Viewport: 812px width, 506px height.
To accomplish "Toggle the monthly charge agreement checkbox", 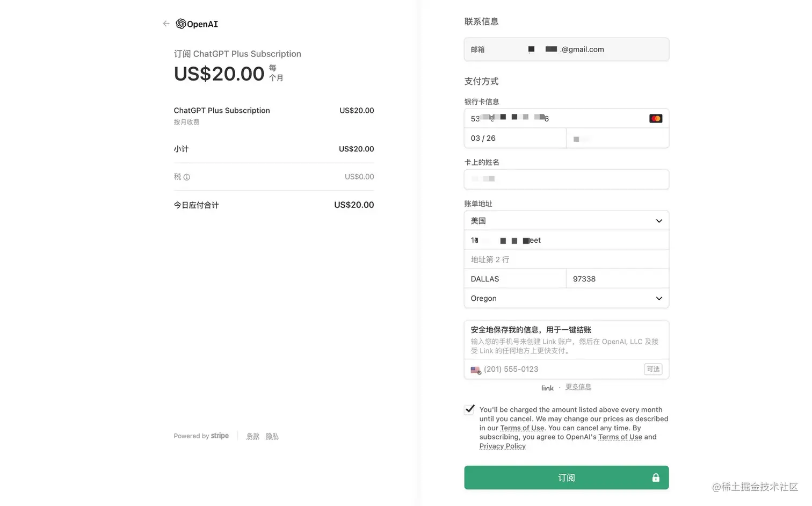I will click(x=469, y=409).
